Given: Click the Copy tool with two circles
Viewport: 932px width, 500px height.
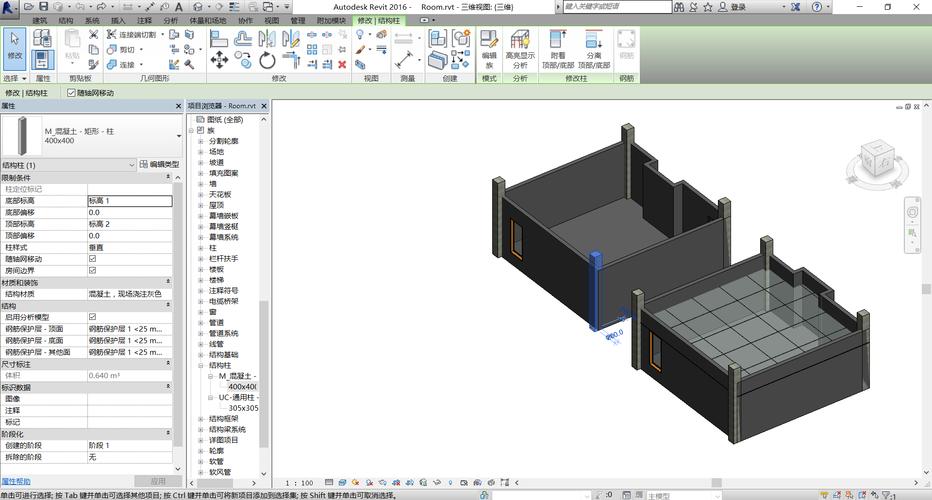Looking at the screenshot, I should click(x=243, y=60).
